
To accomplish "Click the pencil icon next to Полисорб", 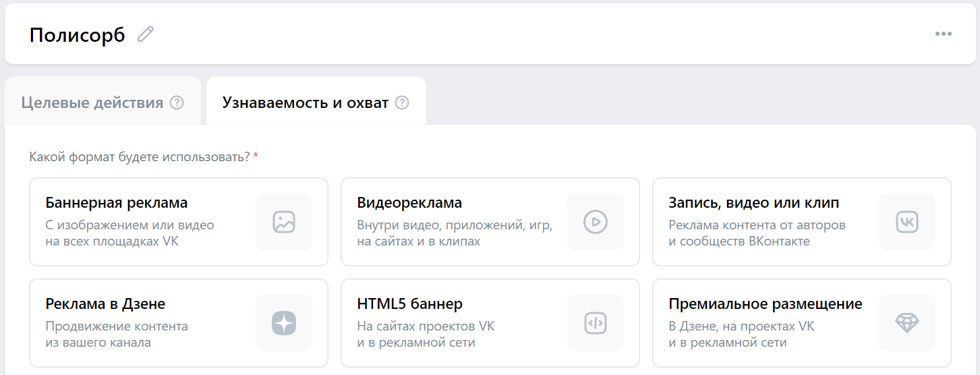I will [146, 34].
